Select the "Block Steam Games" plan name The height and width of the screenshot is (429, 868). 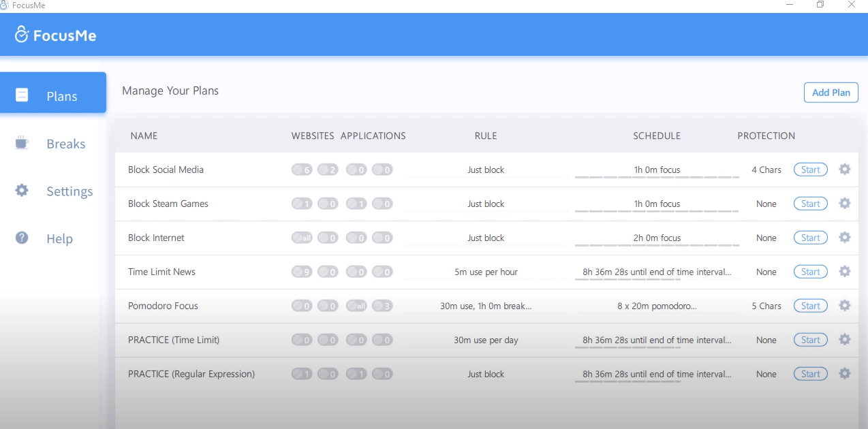coord(168,204)
